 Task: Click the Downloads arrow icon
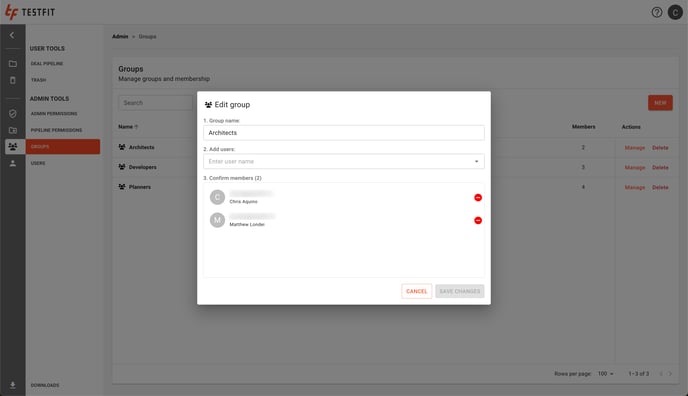(x=13, y=385)
